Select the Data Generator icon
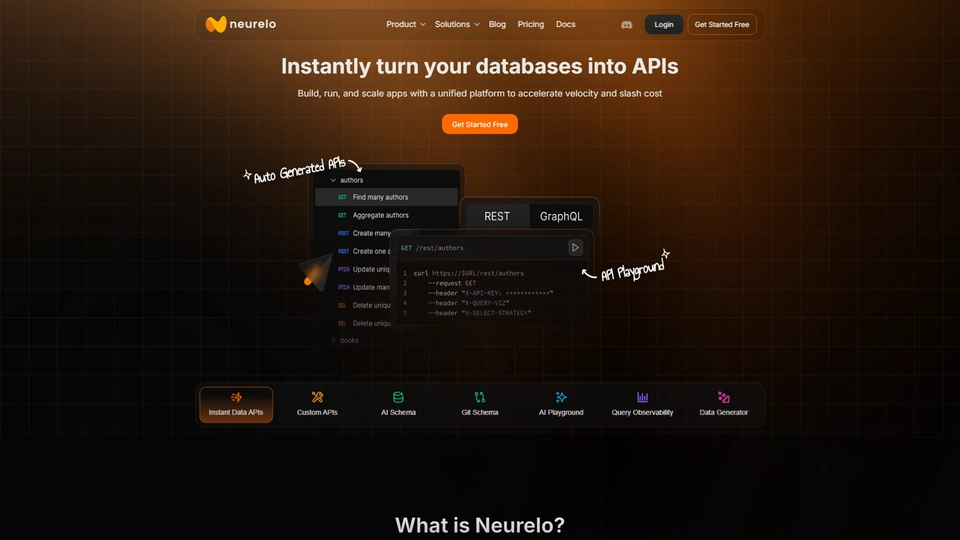Screen dimensions: 960x540 coord(724,397)
